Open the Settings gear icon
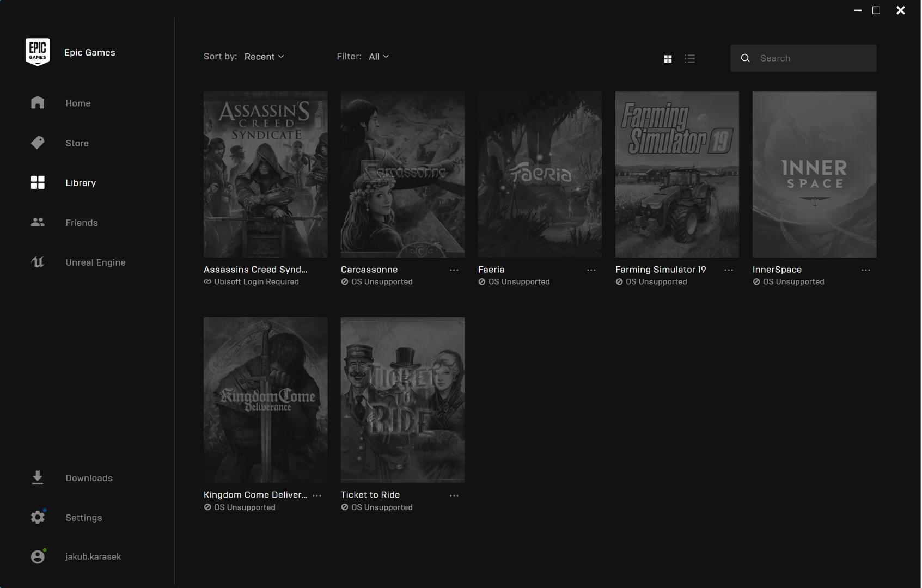 click(x=38, y=517)
